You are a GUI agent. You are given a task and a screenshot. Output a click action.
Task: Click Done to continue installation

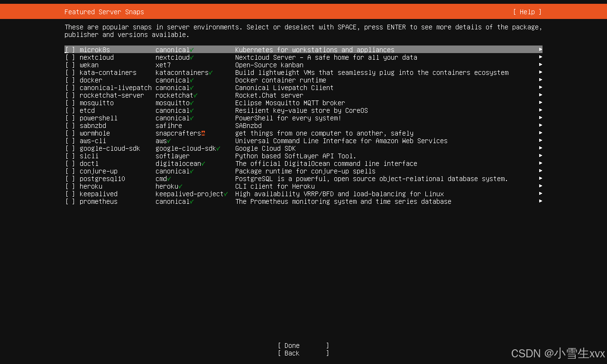(x=303, y=346)
